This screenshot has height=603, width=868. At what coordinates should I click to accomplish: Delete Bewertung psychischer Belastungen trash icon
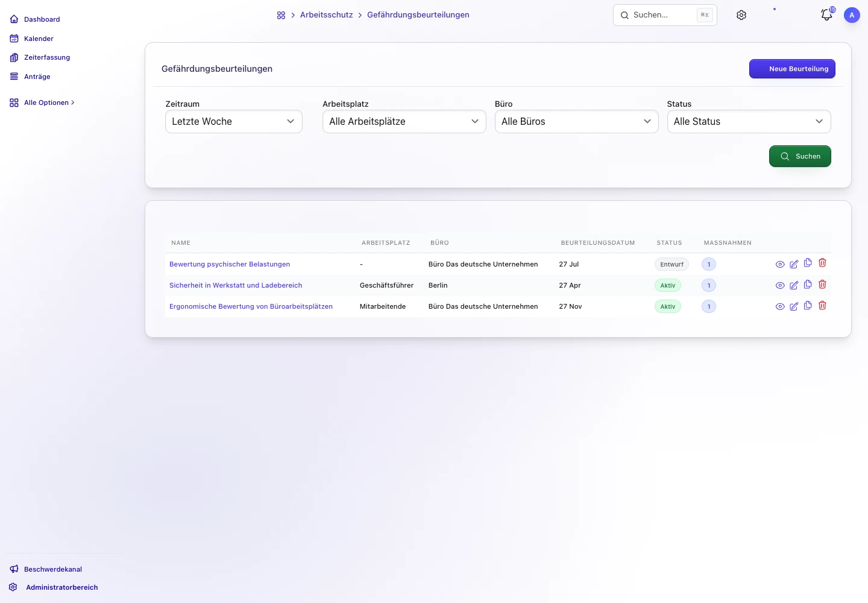(x=822, y=263)
